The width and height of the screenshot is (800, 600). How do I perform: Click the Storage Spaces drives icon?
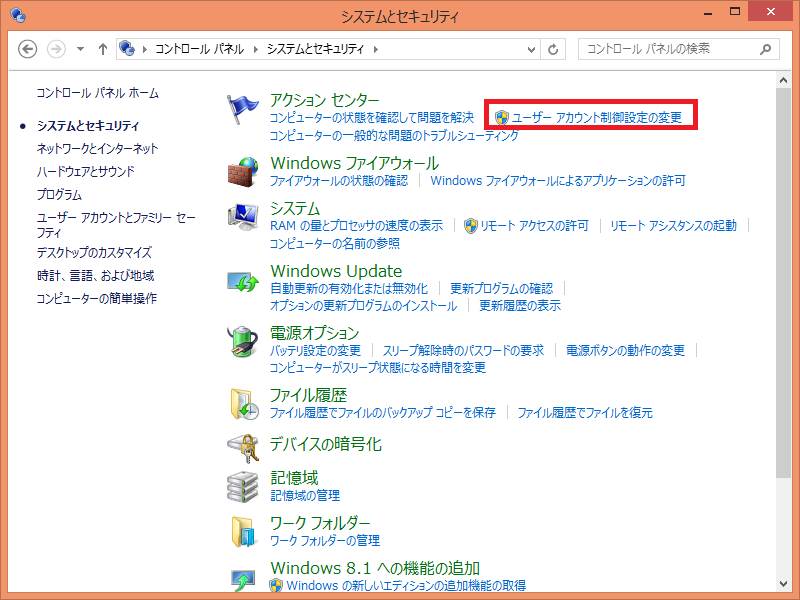point(243,487)
